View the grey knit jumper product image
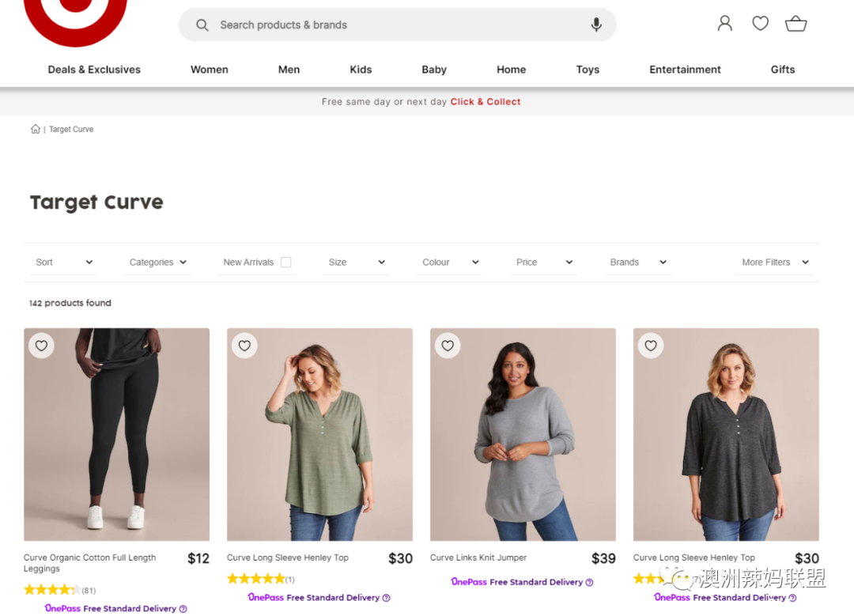Viewport: 854px width, 616px height. [x=523, y=435]
